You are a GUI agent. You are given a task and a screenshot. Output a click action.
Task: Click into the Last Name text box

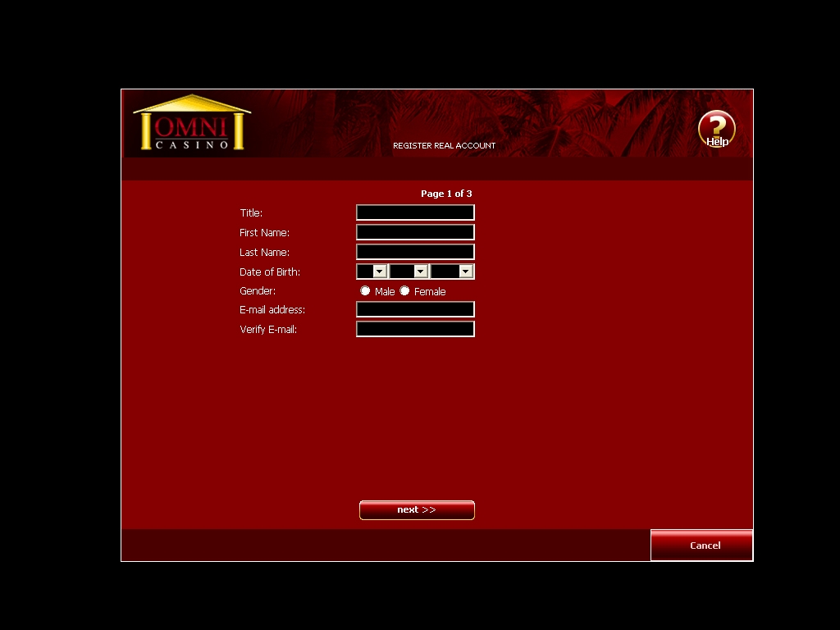coord(415,252)
